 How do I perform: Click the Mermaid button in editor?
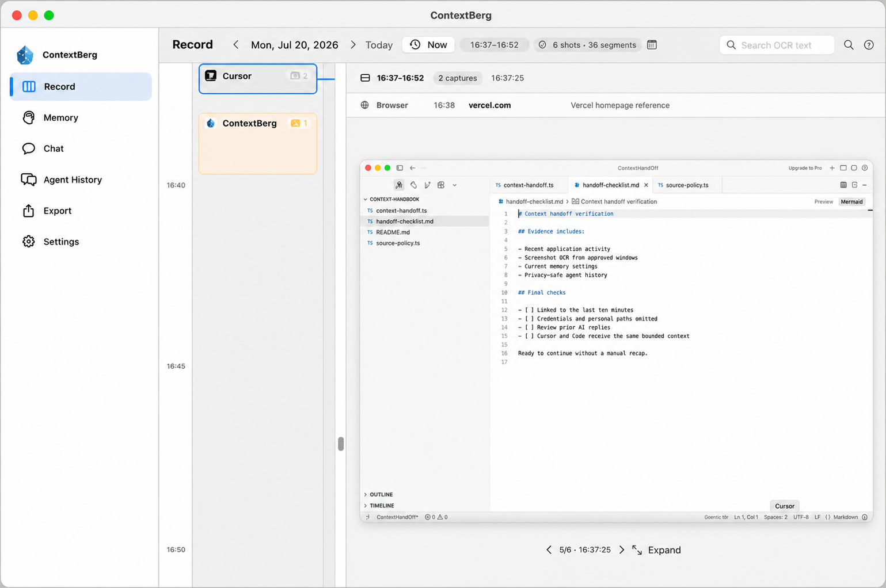pyautogui.click(x=851, y=202)
